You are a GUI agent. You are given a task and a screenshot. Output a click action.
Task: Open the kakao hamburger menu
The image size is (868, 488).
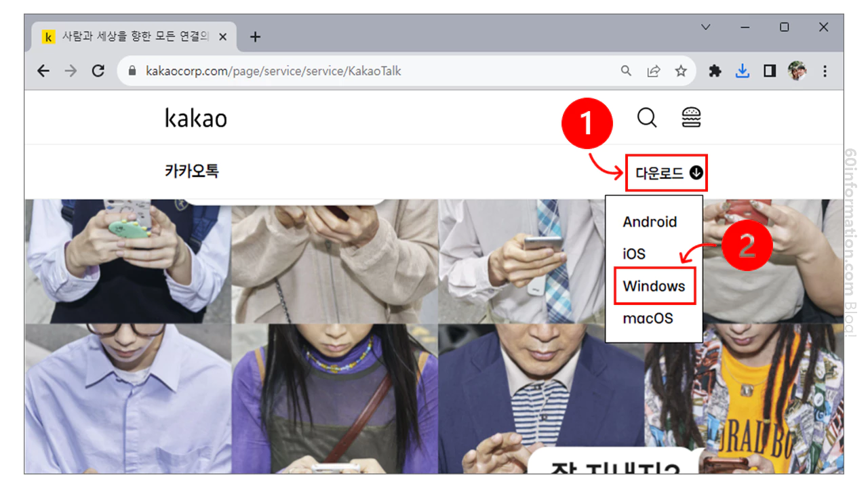point(691,118)
